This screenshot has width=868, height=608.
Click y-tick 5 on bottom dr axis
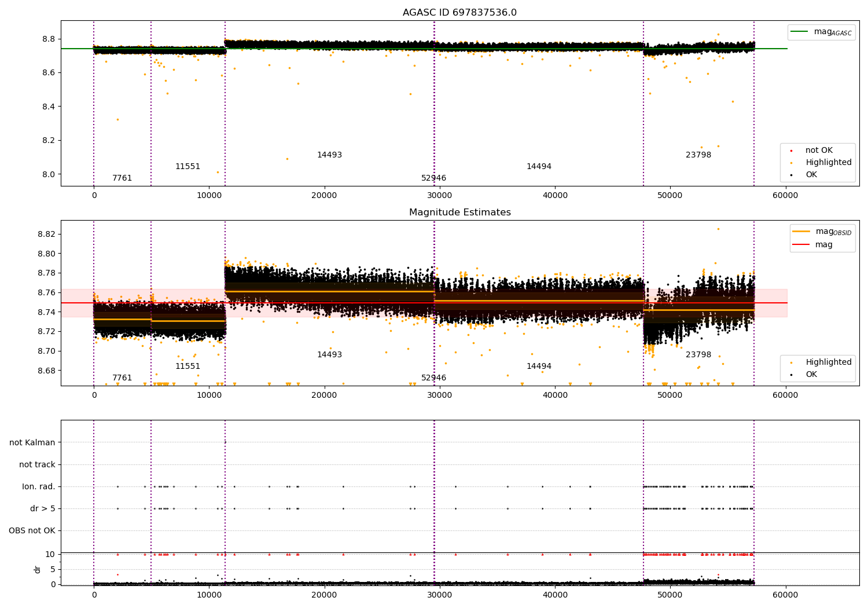click(x=53, y=570)
